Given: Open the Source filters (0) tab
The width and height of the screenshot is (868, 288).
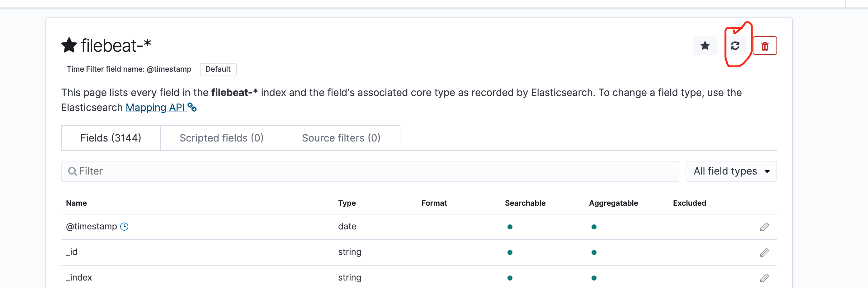Looking at the screenshot, I should (341, 138).
